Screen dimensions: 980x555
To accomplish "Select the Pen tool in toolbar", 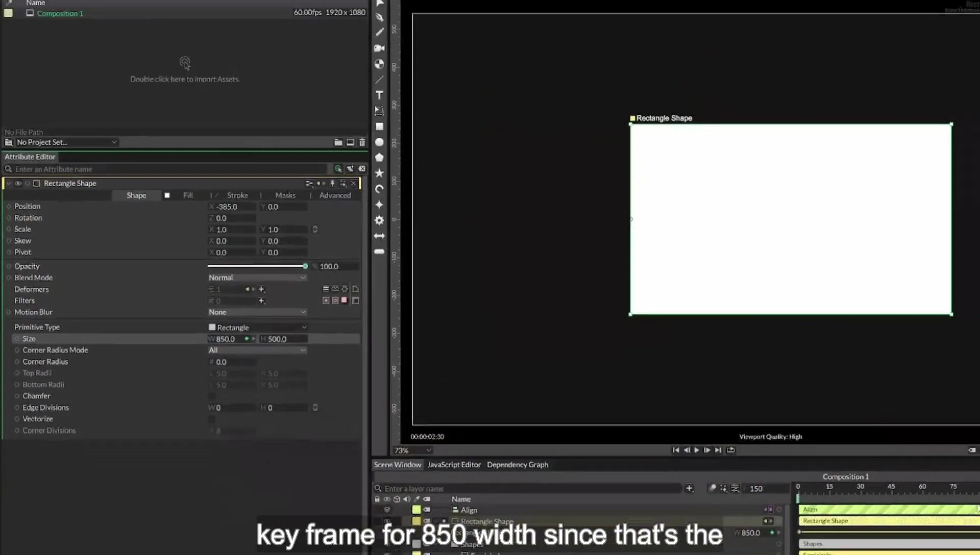I will [379, 17].
